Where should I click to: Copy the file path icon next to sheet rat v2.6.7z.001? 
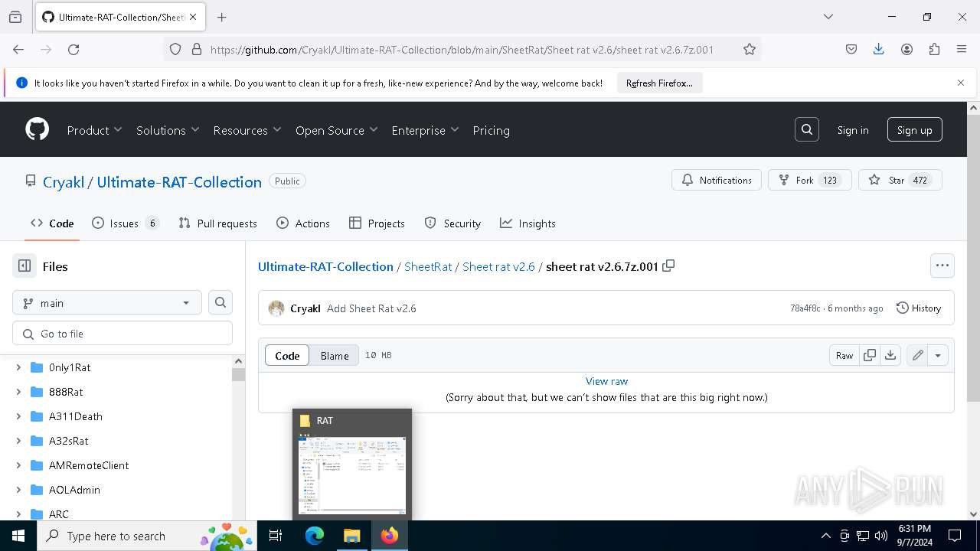(668, 266)
